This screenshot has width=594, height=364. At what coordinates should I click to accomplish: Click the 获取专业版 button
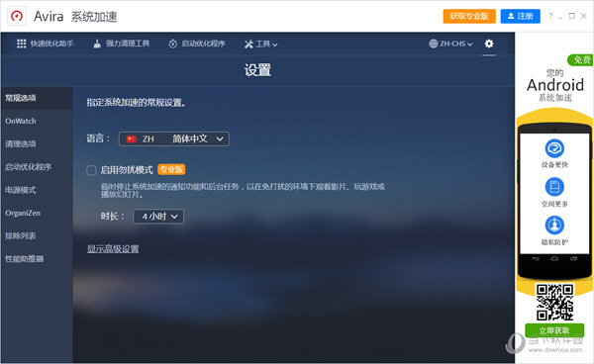[x=469, y=16]
